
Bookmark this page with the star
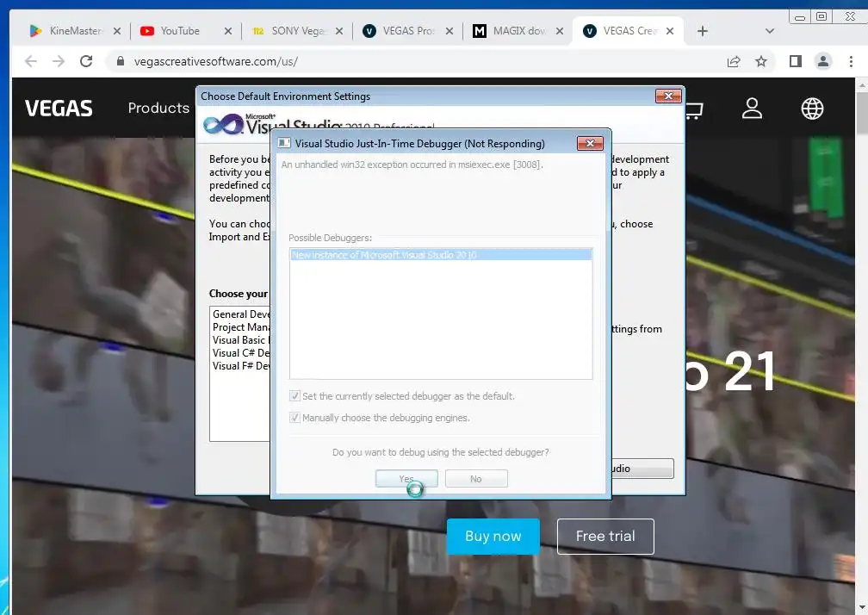tap(761, 61)
